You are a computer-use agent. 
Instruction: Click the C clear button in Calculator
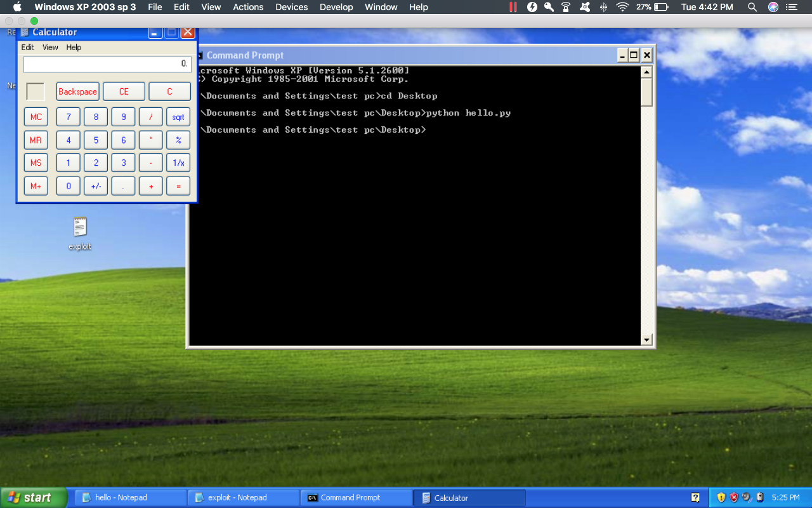point(169,91)
